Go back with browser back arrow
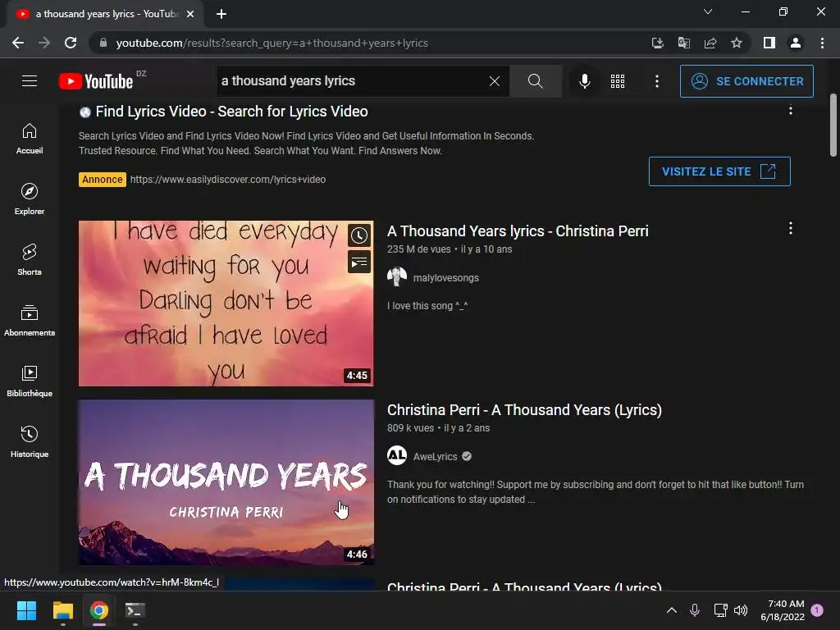Image resolution: width=840 pixels, height=630 pixels. [18, 43]
